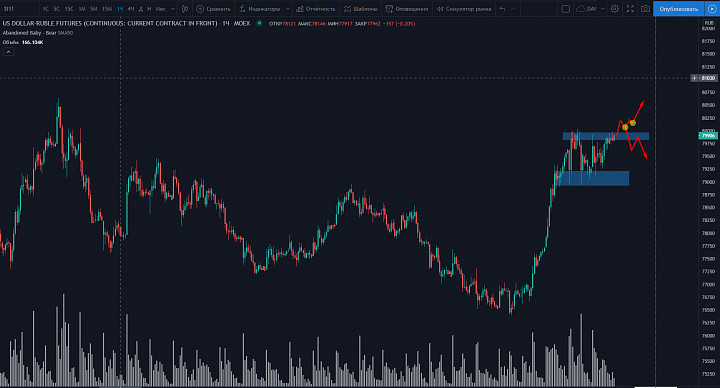
Task: Select the Объём volume indicator legend
Action: coord(23,42)
